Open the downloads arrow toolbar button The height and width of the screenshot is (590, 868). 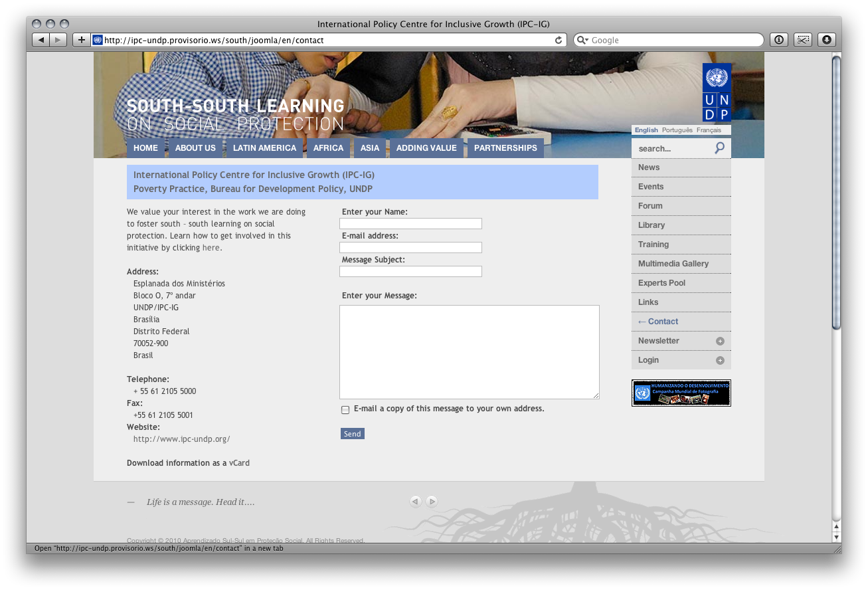[826, 40]
